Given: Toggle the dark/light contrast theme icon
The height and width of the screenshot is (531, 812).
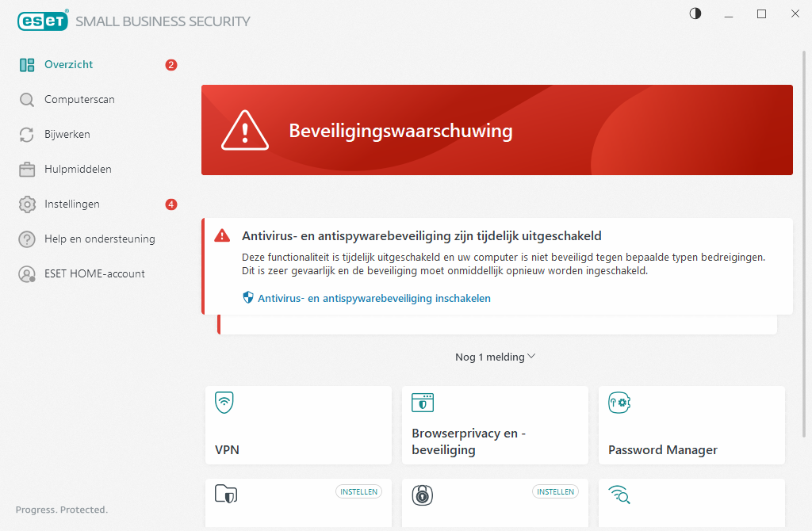Looking at the screenshot, I should click(695, 14).
